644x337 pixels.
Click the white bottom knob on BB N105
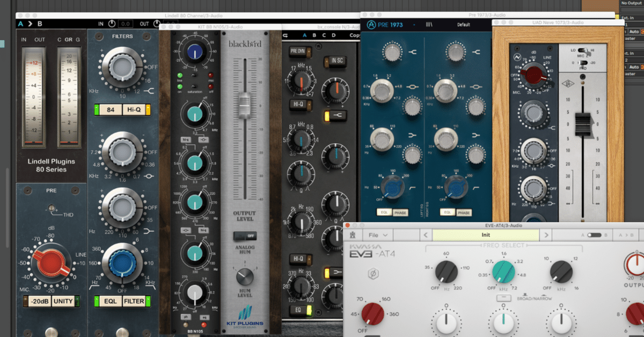194,292
